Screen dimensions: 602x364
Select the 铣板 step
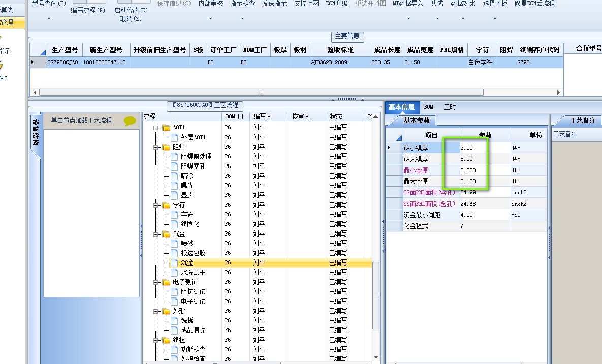click(x=187, y=320)
